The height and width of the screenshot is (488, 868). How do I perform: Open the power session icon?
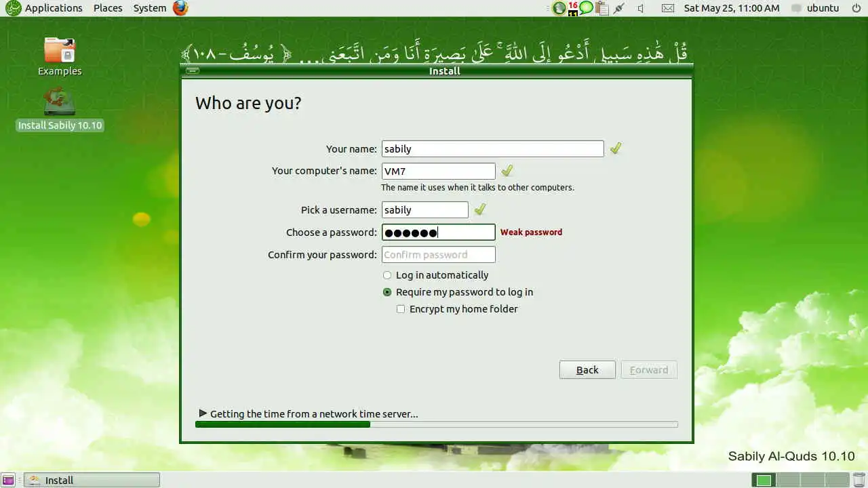click(x=856, y=8)
